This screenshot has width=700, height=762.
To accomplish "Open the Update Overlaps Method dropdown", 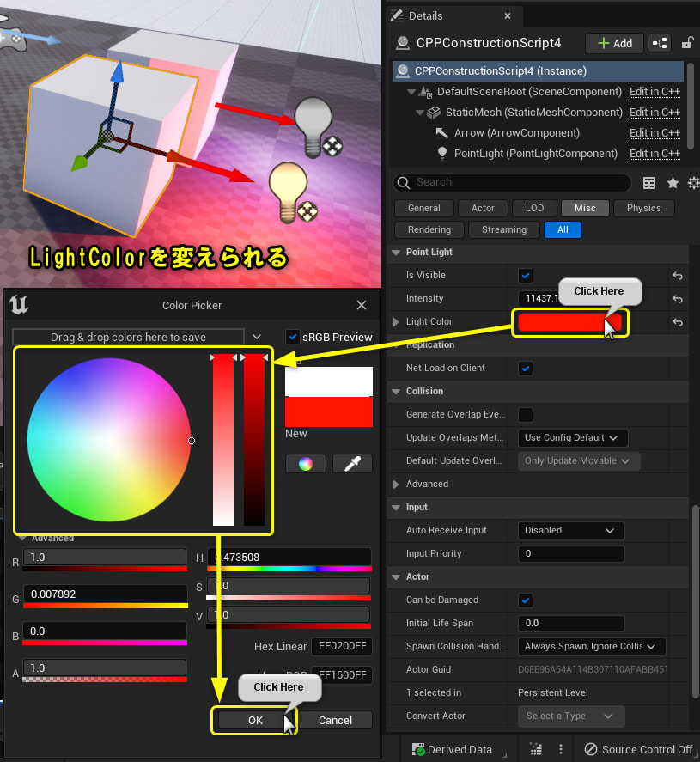I will (572, 437).
